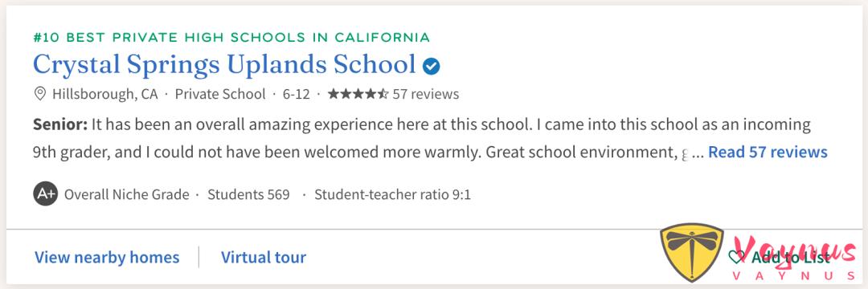The width and height of the screenshot is (868, 289).
Task: Select View nearby homes
Action: click(107, 258)
